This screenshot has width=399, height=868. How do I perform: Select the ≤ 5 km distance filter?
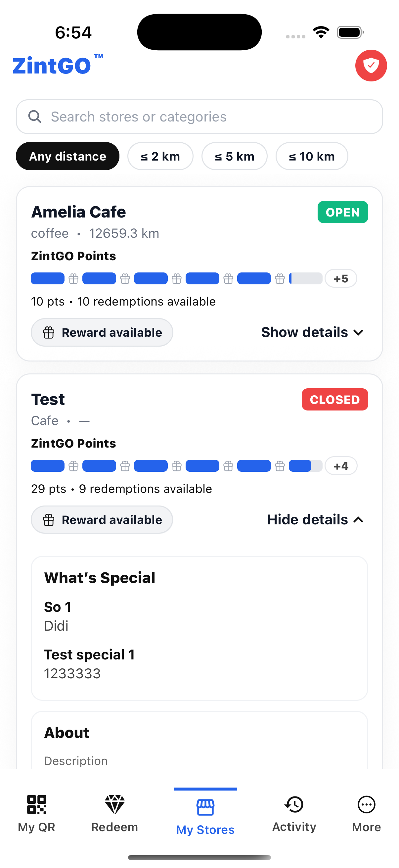pyautogui.click(x=234, y=156)
